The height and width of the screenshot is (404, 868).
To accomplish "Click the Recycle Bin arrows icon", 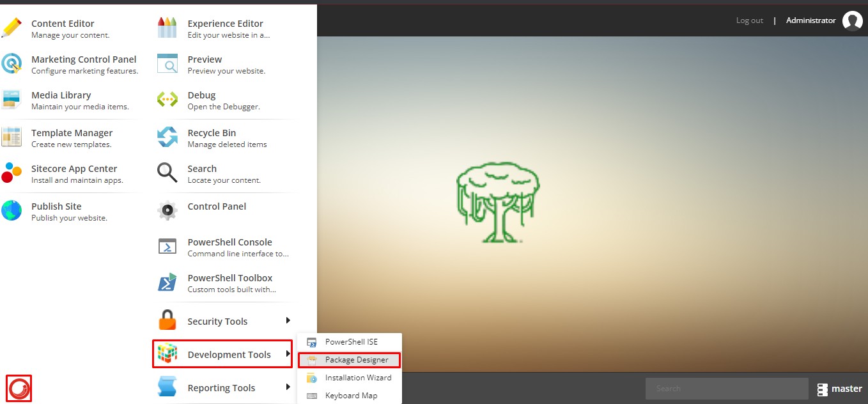I will [x=167, y=137].
